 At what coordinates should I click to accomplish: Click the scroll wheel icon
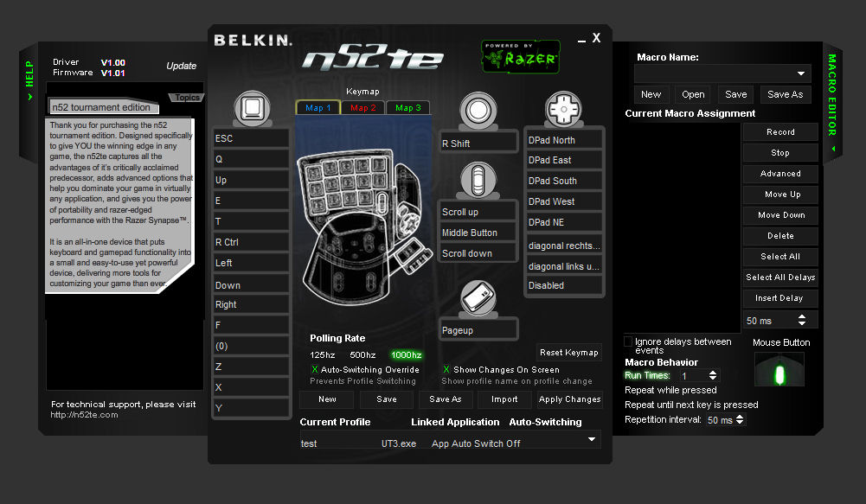pos(478,180)
